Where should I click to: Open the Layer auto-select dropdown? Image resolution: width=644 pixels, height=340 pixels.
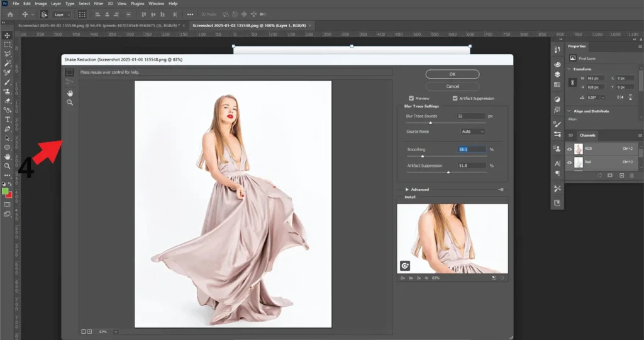62,14
